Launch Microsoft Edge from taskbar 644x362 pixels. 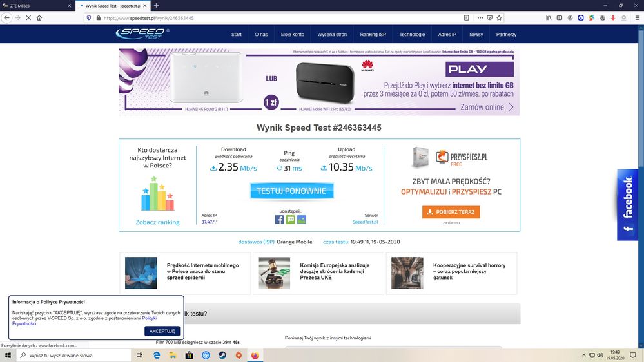(x=157, y=356)
